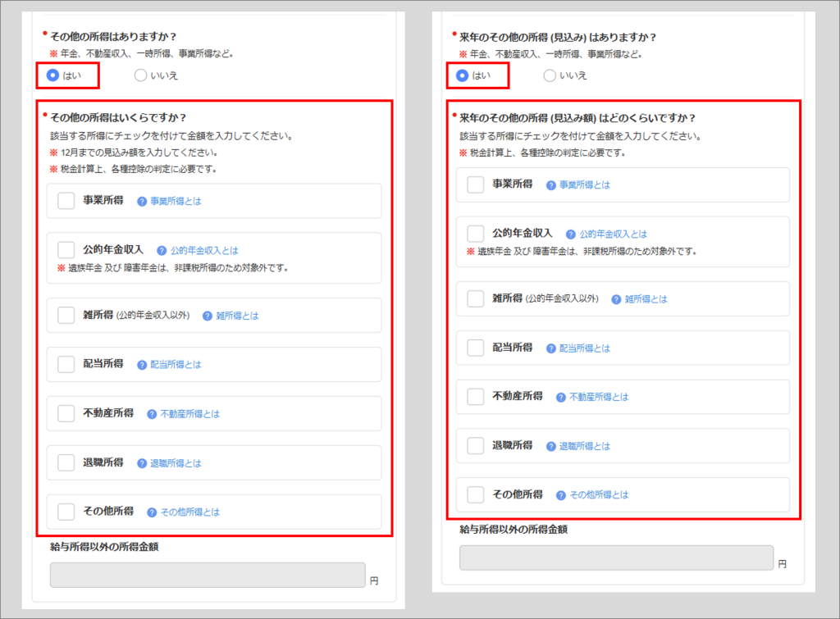Check 配当所得 checkbox in left form
Image resolution: width=840 pixels, height=619 pixels.
coord(66,364)
